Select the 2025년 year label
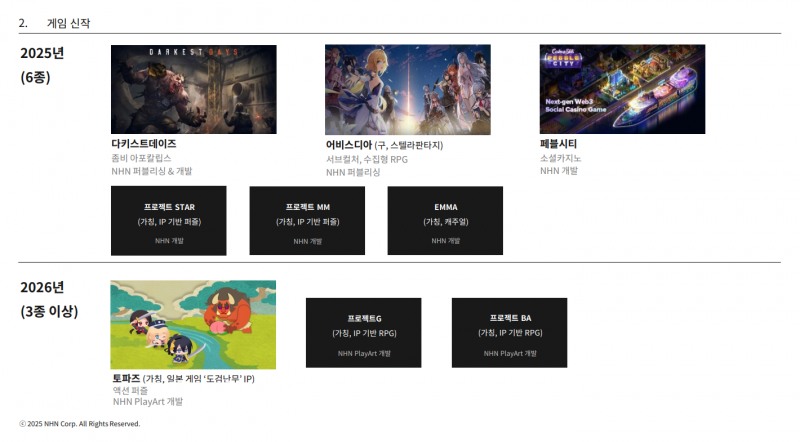Viewport: 800px width, 442px height. 42,53
